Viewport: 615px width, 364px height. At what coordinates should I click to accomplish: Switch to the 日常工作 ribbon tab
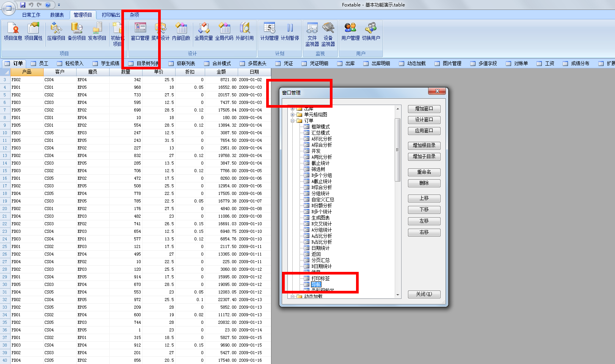pos(31,15)
